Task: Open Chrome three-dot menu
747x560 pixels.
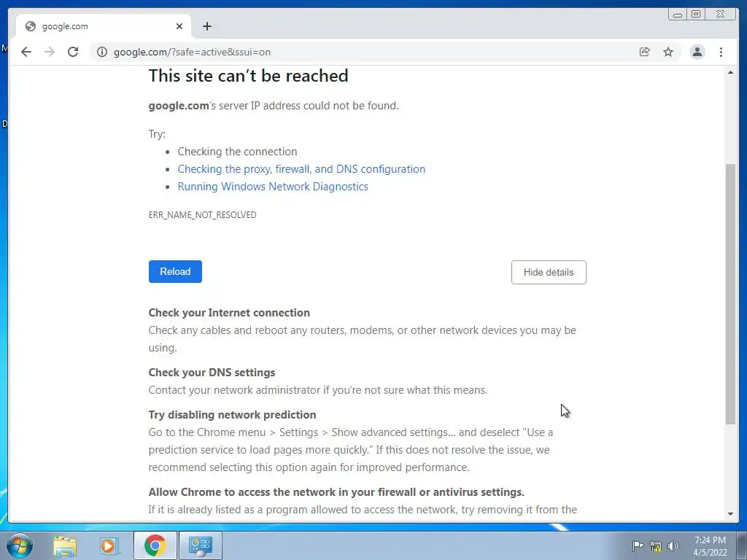Action: click(x=721, y=52)
